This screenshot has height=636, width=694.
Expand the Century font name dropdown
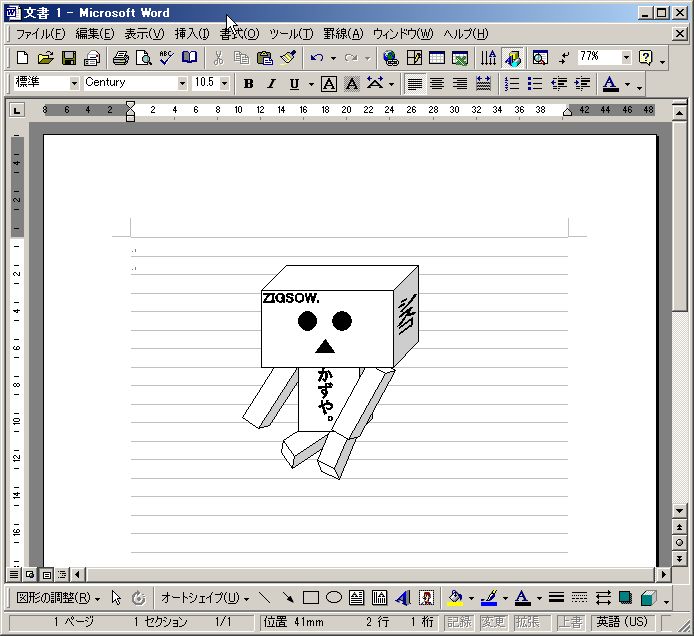click(182, 84)
